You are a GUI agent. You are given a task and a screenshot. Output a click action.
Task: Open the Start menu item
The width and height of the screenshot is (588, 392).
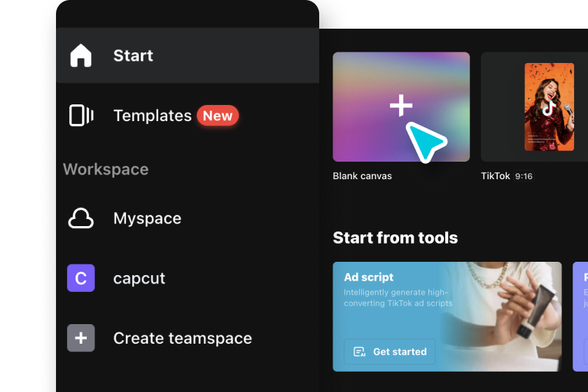[188, 55]
